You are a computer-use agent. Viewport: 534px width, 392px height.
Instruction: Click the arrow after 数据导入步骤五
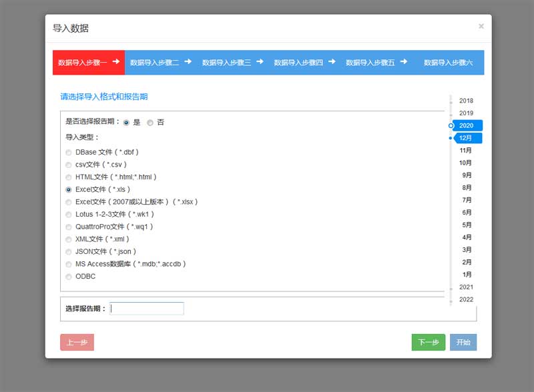tap(403, 61)
